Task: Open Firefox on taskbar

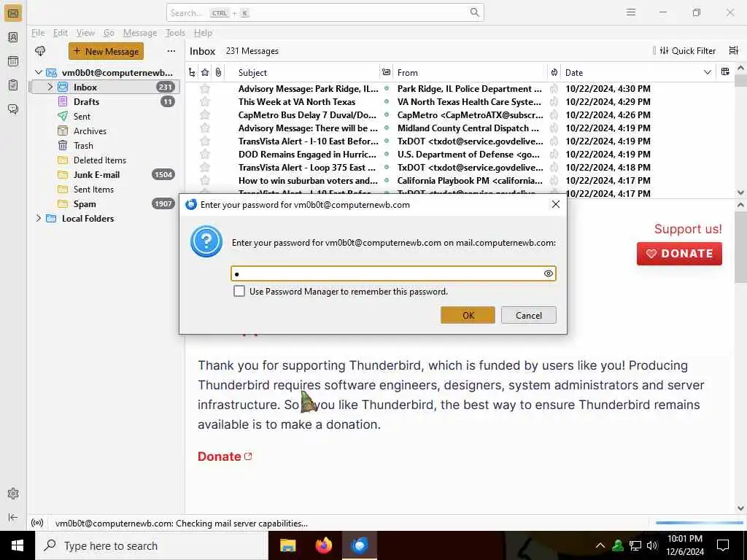Action: coord(323,545)
